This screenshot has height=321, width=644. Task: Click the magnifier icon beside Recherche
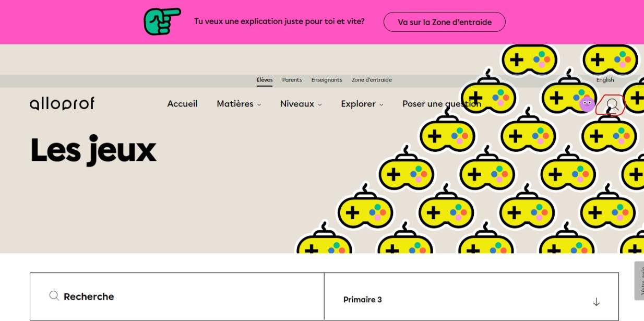[54, 296]
